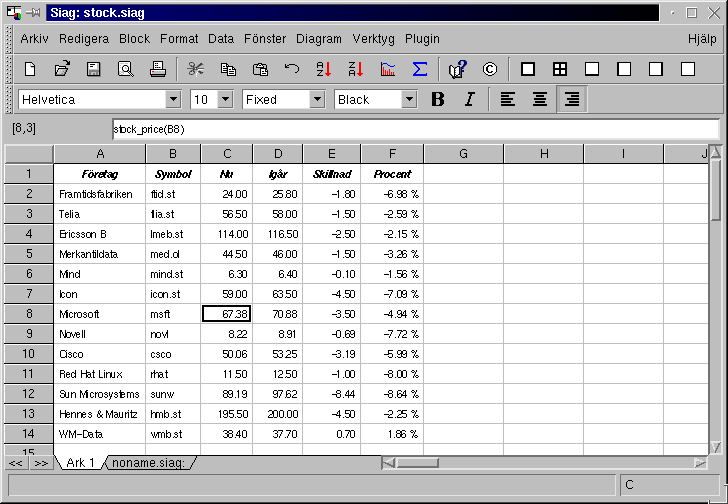
Task: Click the Procent header cell
Action: coord(392,174)
